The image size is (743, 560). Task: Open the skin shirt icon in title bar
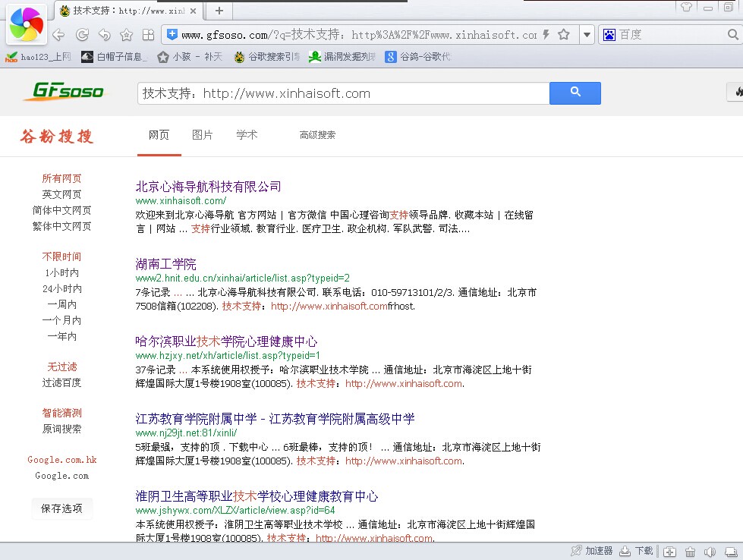click(687, 7)
